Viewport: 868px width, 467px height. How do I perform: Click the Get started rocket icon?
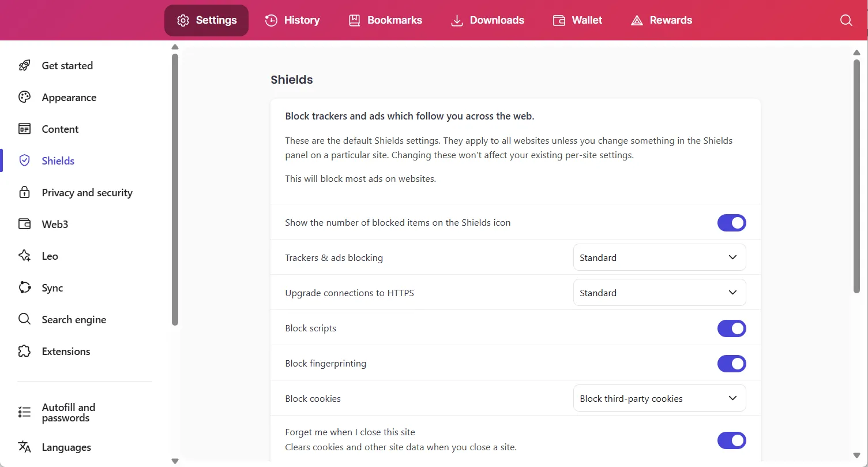pos(24,66)
